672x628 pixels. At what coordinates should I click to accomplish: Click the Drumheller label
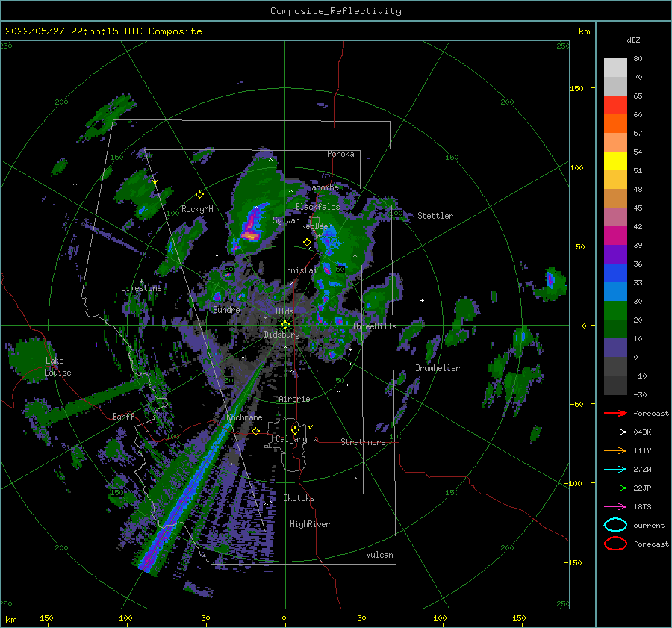click(x=438, y=368)
